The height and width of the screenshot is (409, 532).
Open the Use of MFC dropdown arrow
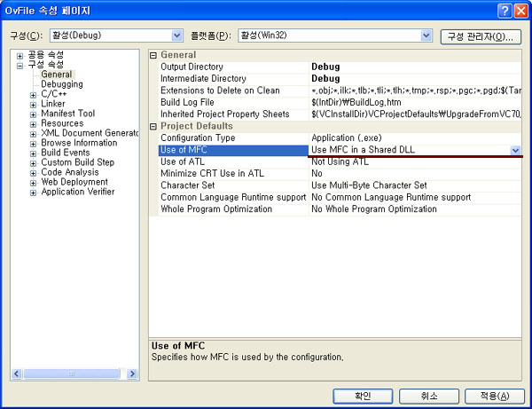click(515, 151)
